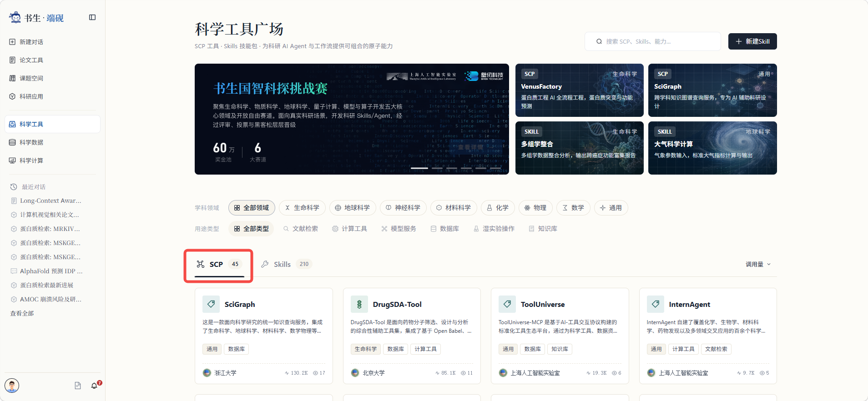
Task: Collapse the sidebar with the panel icon
Action: pos(92,17)
